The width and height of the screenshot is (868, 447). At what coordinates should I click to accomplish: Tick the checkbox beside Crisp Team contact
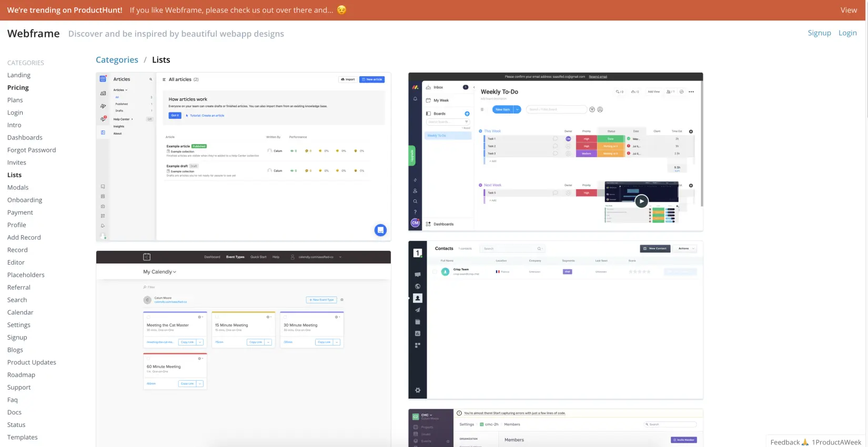point(435,272)
